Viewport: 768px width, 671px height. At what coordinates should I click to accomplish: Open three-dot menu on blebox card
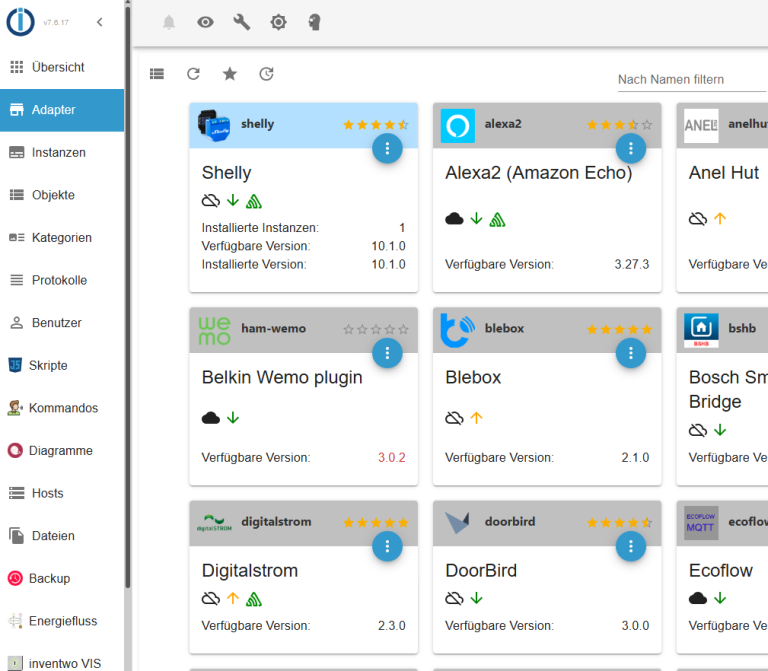(x=631, y=353)
